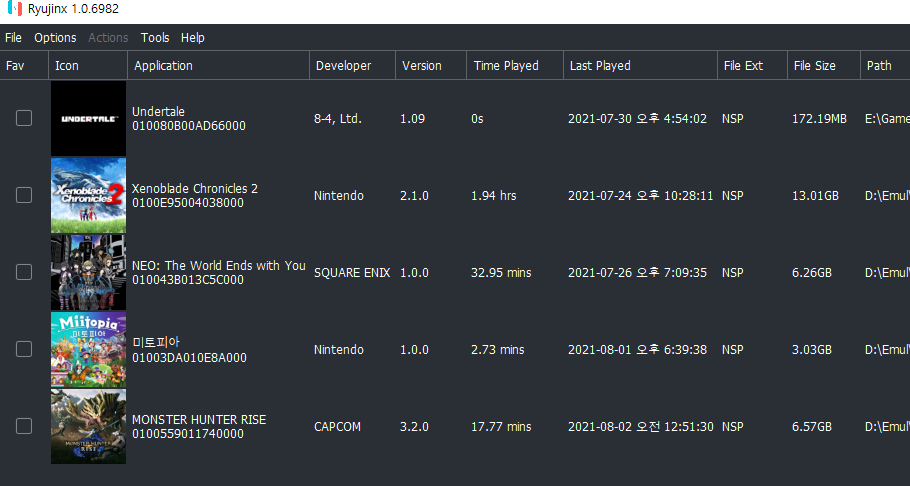Click the 1.94 hrs time played value
This screenshot has height=486, width=910.
[494, 196]
